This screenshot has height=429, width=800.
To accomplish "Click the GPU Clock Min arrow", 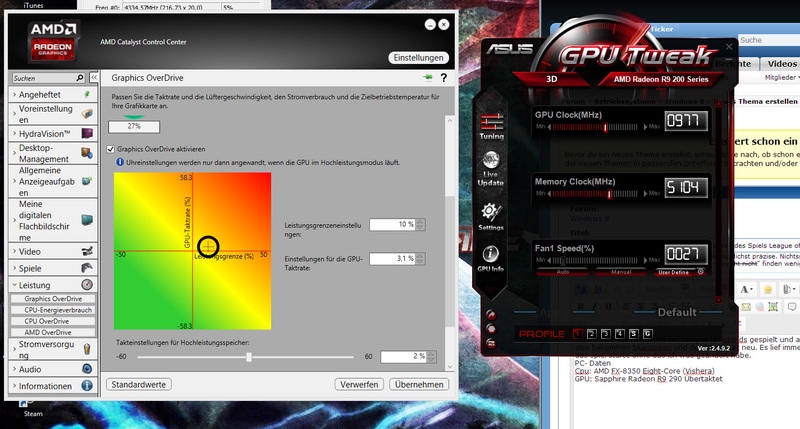I will tap(549, 127).
